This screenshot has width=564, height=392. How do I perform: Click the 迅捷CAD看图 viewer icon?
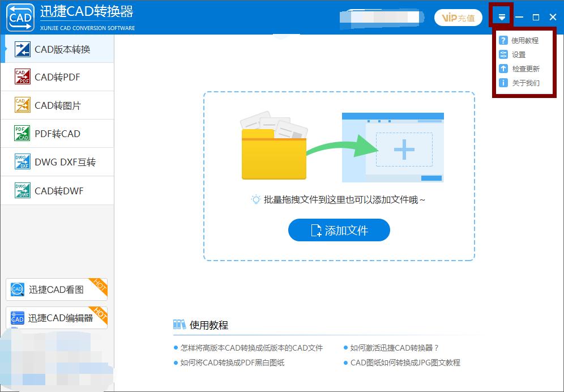coord(17,289)
